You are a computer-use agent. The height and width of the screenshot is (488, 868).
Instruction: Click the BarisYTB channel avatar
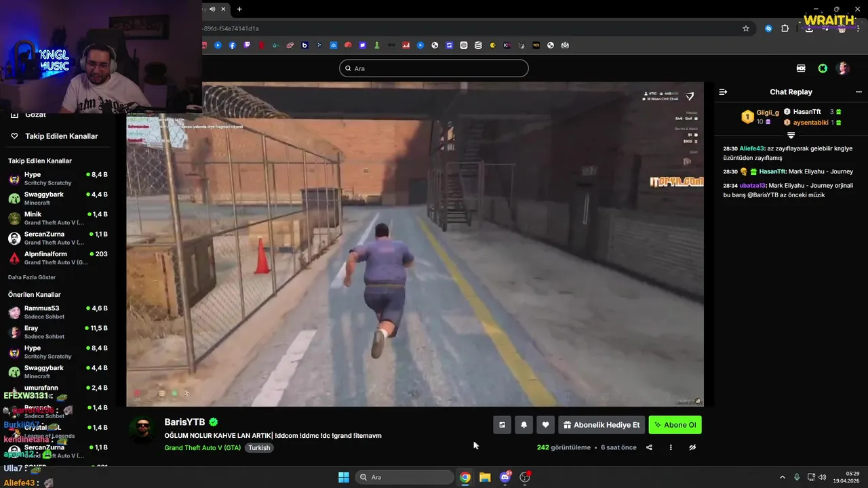click(143, 431)
